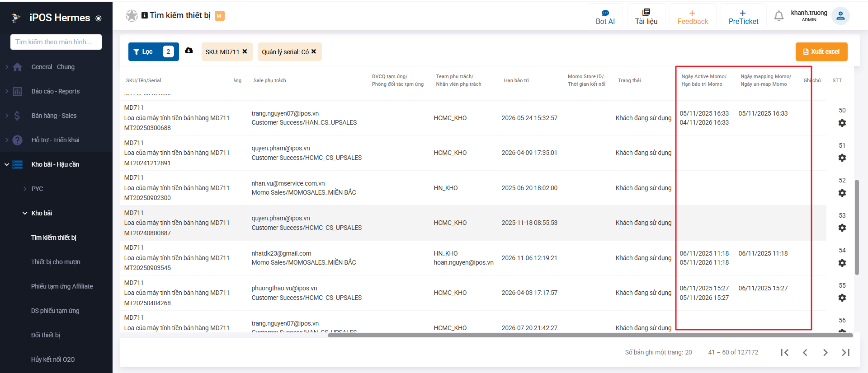Click the Hạn bảo trì column header
Screen dimensions: 868x373
coord(516,80)
